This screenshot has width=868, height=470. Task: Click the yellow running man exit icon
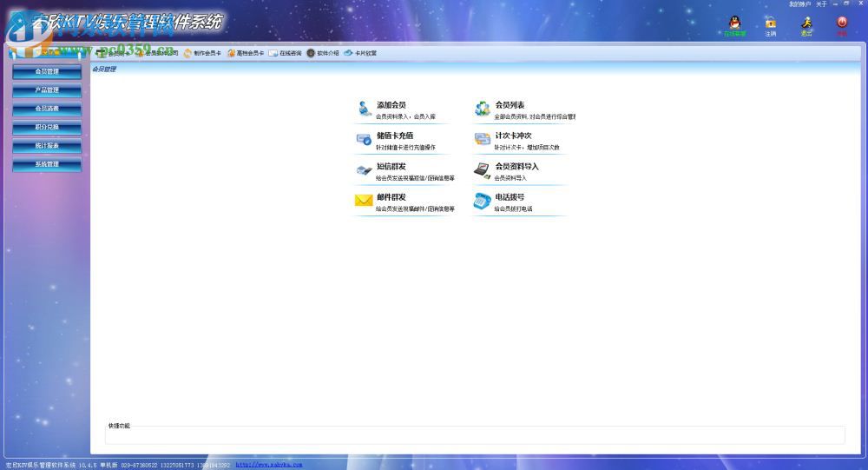[806, 23]
